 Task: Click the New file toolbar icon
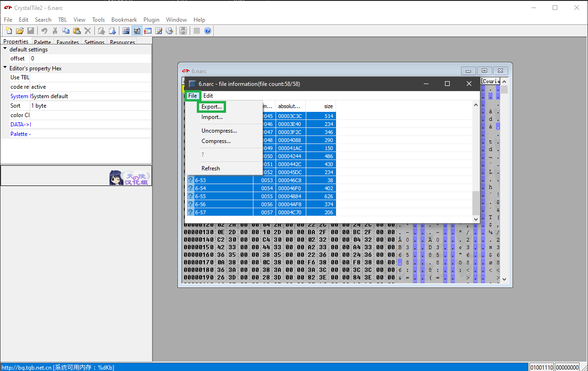[9, 31]
